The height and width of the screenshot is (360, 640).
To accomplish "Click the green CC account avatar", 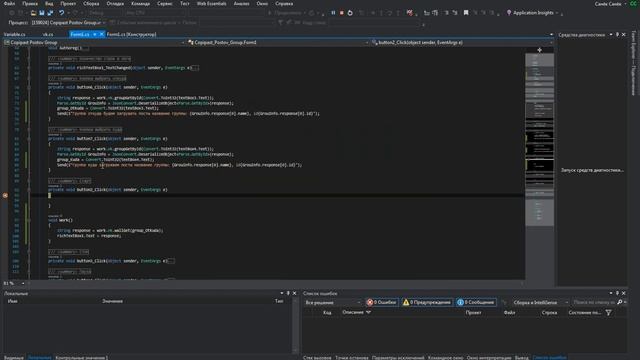I will [633, 3].
